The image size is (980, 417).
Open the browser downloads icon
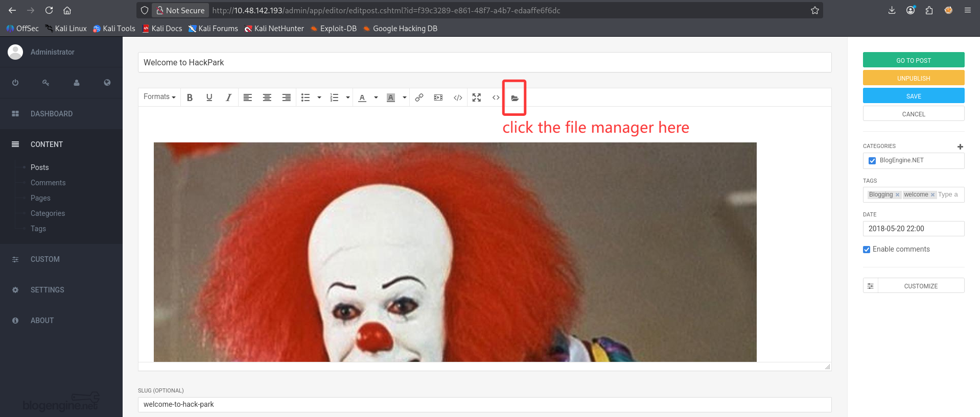click(x=892, y=10)
